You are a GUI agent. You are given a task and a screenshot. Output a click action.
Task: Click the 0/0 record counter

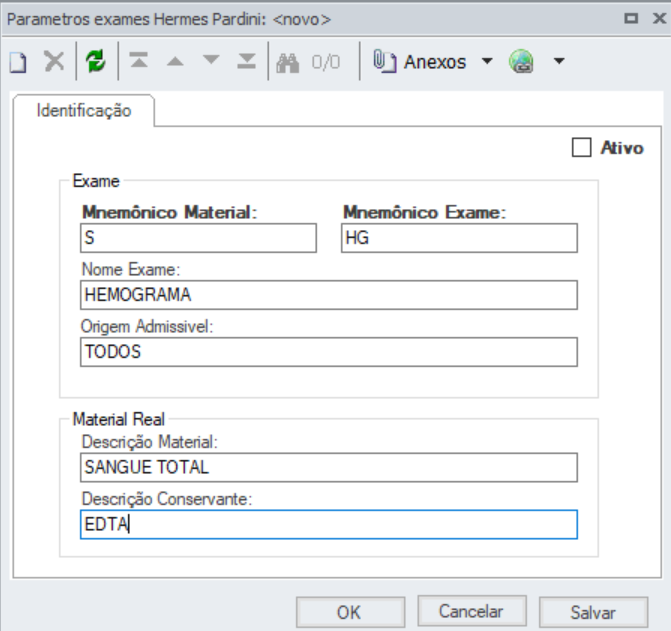[326, 62]
